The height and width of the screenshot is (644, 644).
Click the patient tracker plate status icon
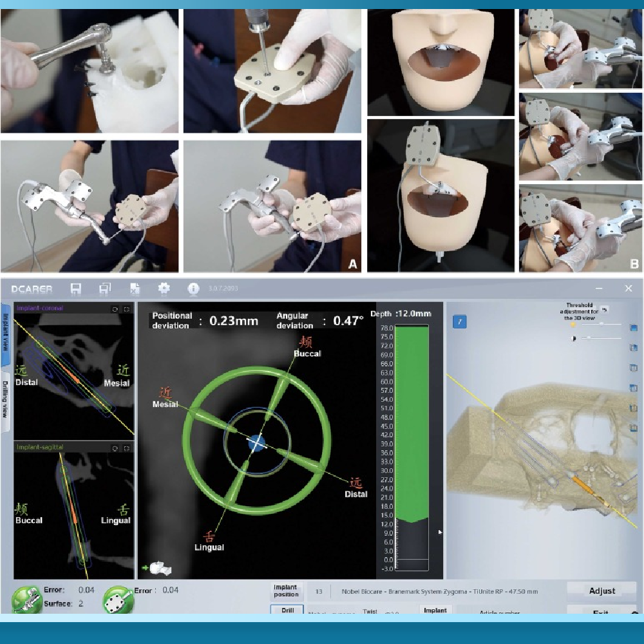tap(118, 600)
